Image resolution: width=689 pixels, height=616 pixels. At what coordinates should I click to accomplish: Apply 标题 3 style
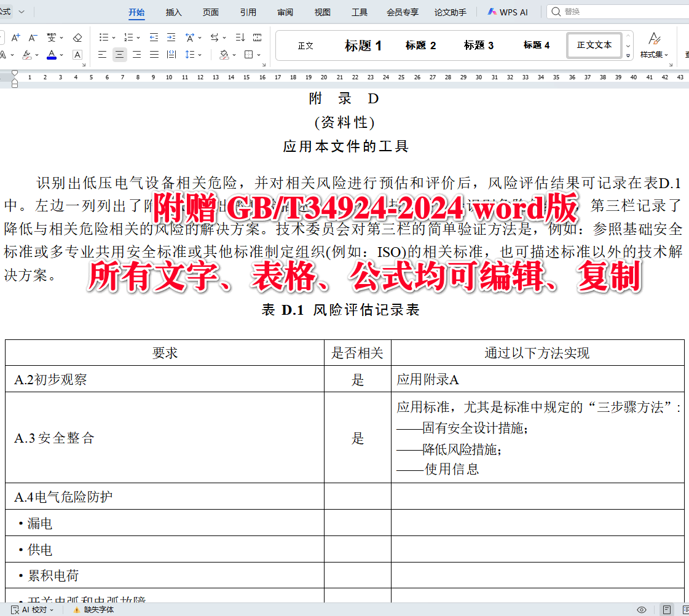click(x=479, y=45)
